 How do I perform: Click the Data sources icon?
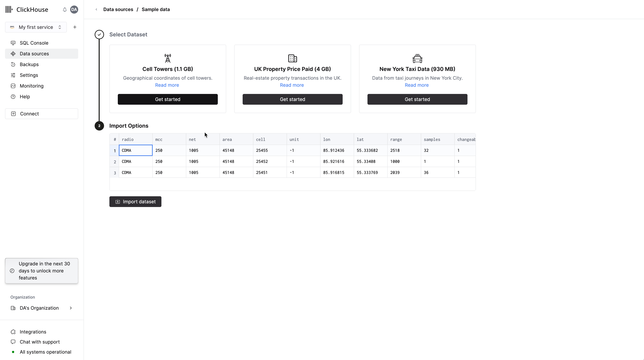pyautogui.click(x=13, y=54)
